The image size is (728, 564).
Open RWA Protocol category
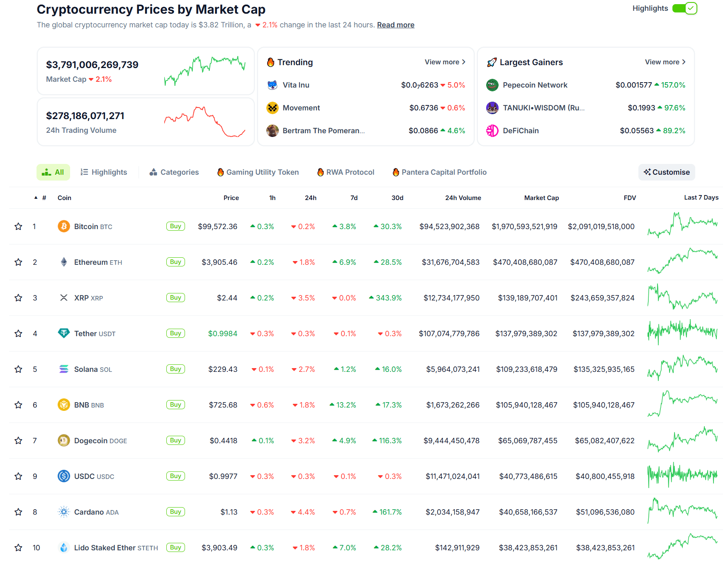pyautogui.click(x=346, y=172)
